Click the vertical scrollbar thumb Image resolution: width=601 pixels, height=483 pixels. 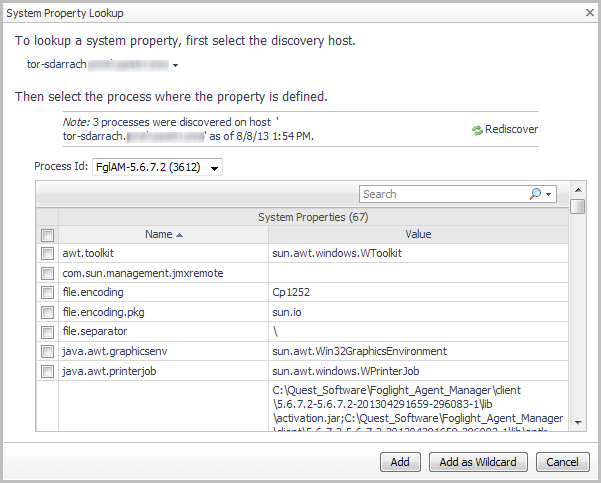[578, 206]
